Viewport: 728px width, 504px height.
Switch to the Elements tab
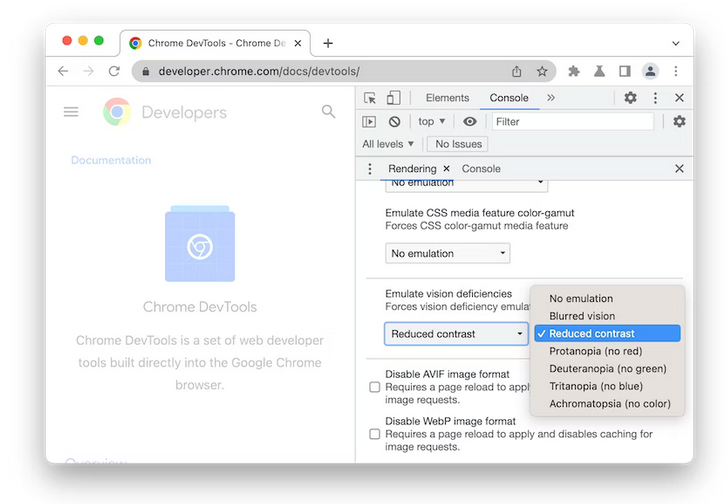447,98
